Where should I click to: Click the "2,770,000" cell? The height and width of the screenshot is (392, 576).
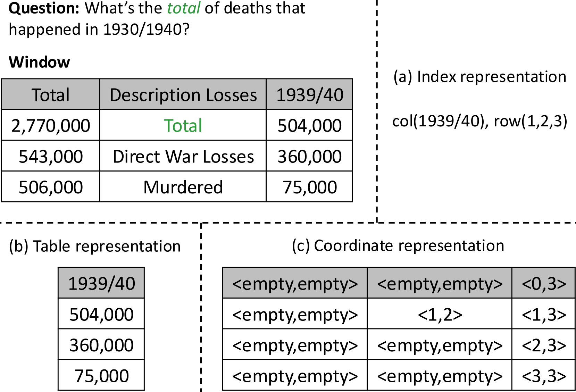tap(51, 125)
